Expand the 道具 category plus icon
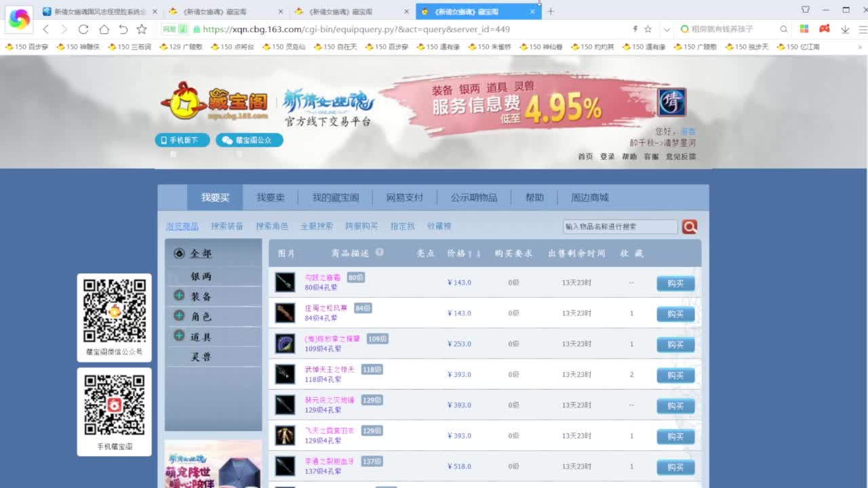Viewport: 868px width, 488px height. 179,335
